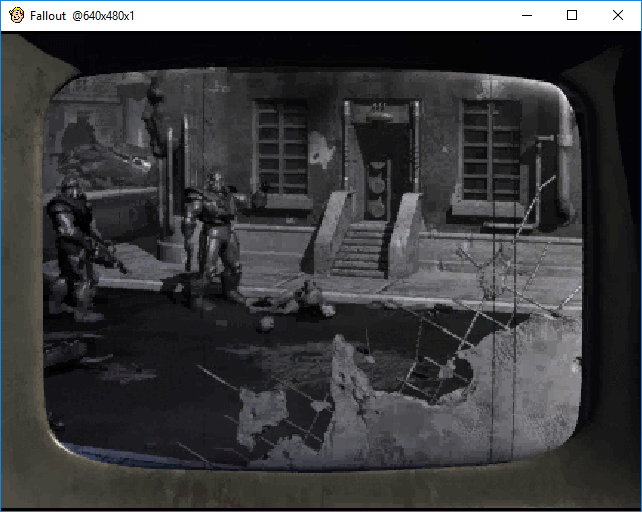Maximize the Fallout window
642x512 pixels.
[572, 16]
